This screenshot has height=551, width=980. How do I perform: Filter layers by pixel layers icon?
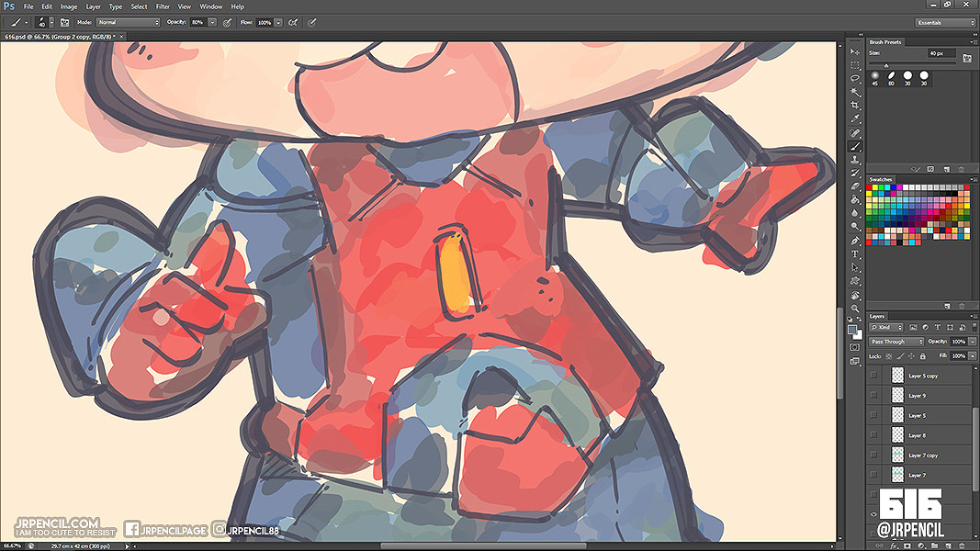(913, 327)
